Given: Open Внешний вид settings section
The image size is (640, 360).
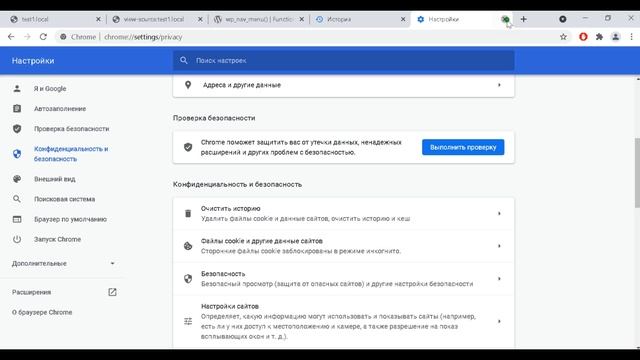Looking at the screenshot, I should [x=55, y=179].
